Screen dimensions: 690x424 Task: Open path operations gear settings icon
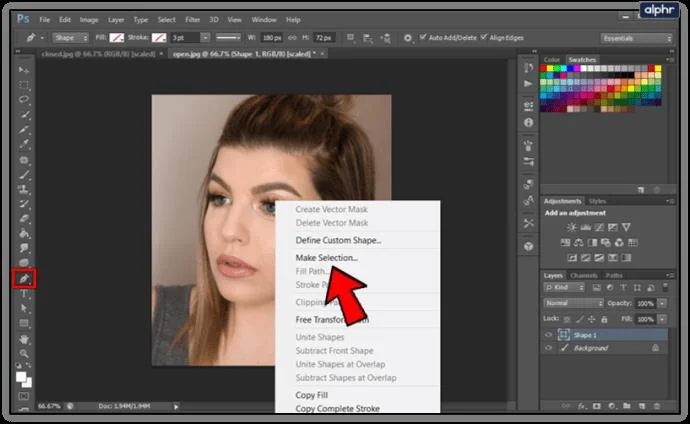click(408, 38)
